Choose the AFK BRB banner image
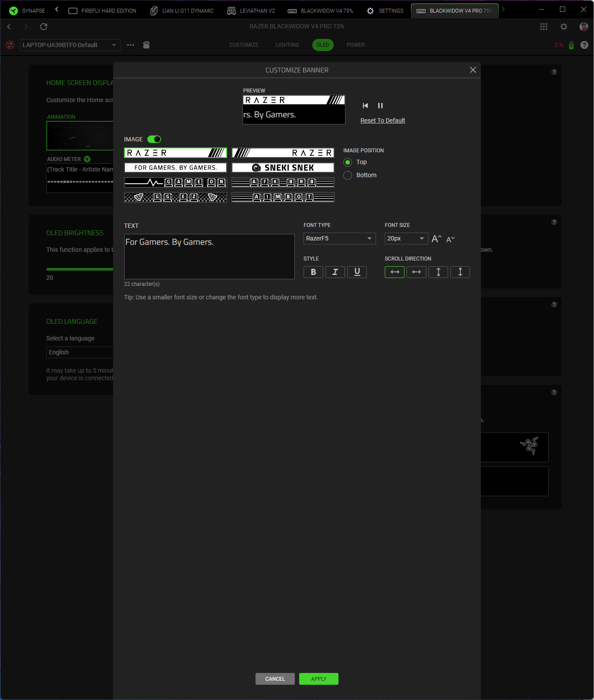594x700 pixels. (283, 182)
